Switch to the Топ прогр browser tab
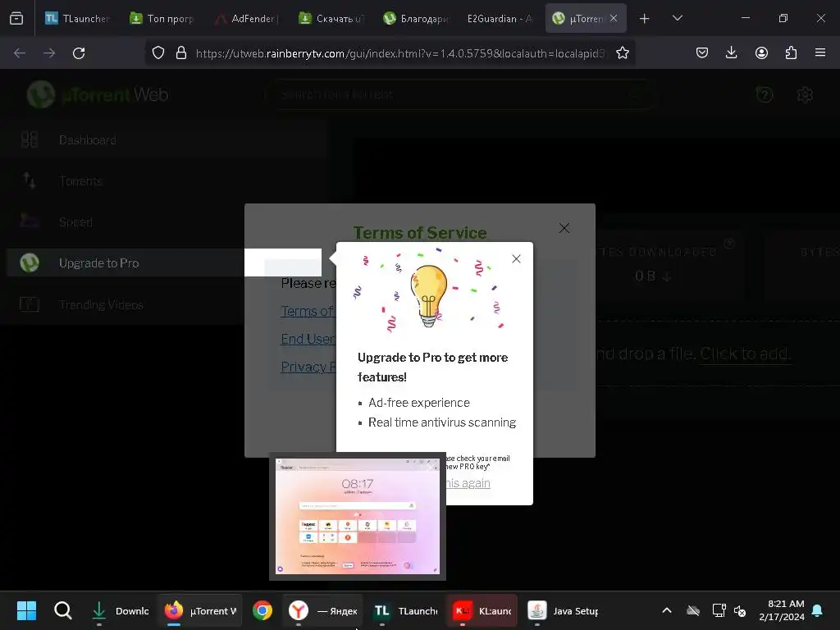Screen dimensions: 840x630 point(162,18)
